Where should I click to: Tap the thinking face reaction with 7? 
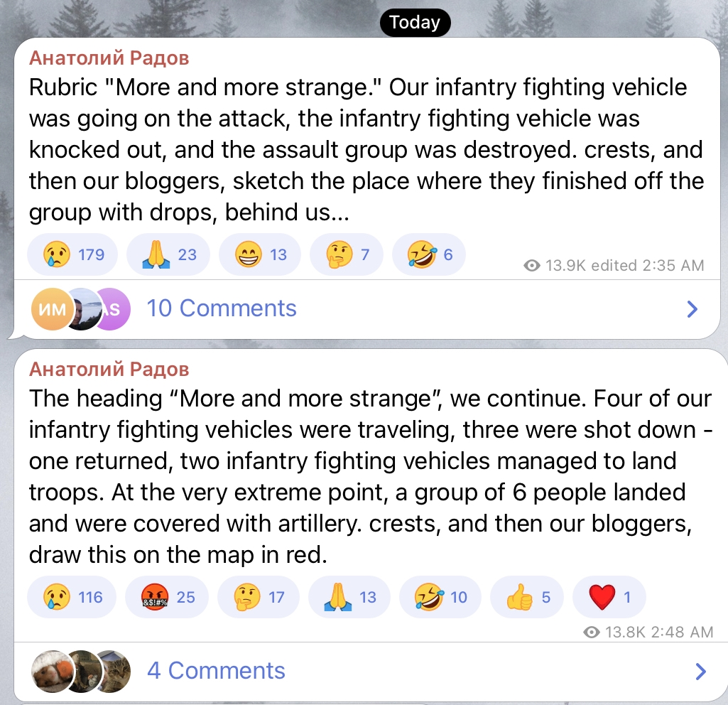coord(347,254)
